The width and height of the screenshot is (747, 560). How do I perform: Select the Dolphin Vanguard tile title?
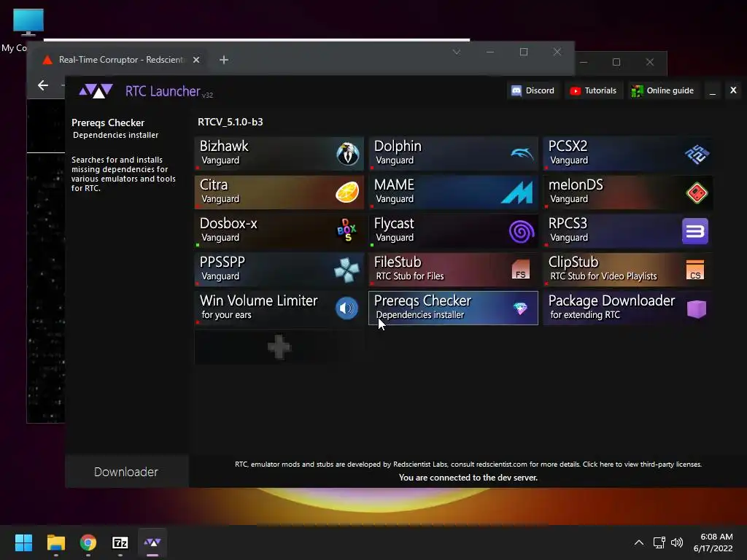(x=398, y=146)
